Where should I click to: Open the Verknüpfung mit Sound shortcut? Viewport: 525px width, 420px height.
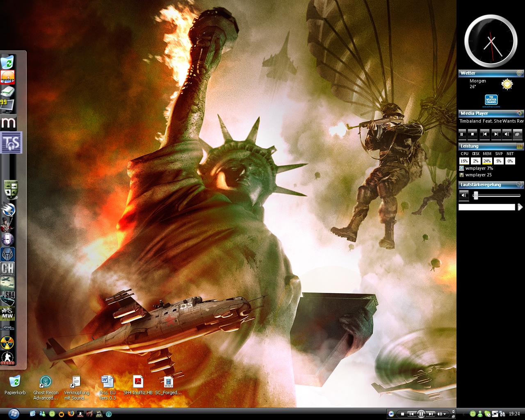(x=76, y=388)
